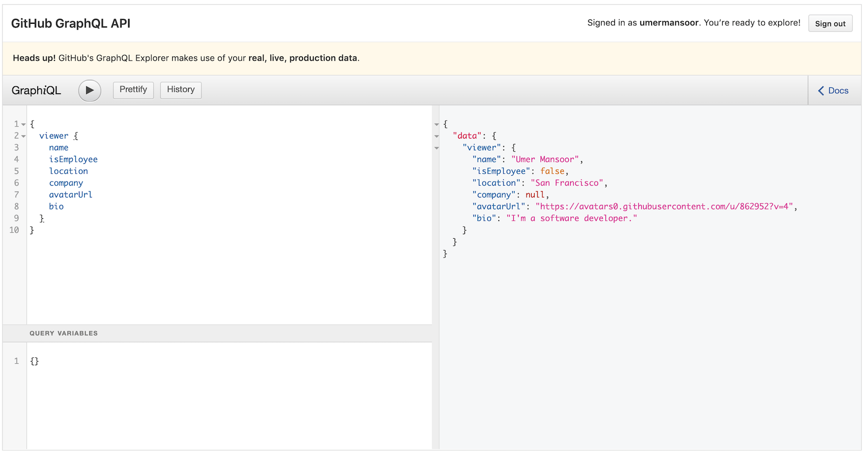
Task: Click the back chevron next to Docs
Action: pos(821,90)
